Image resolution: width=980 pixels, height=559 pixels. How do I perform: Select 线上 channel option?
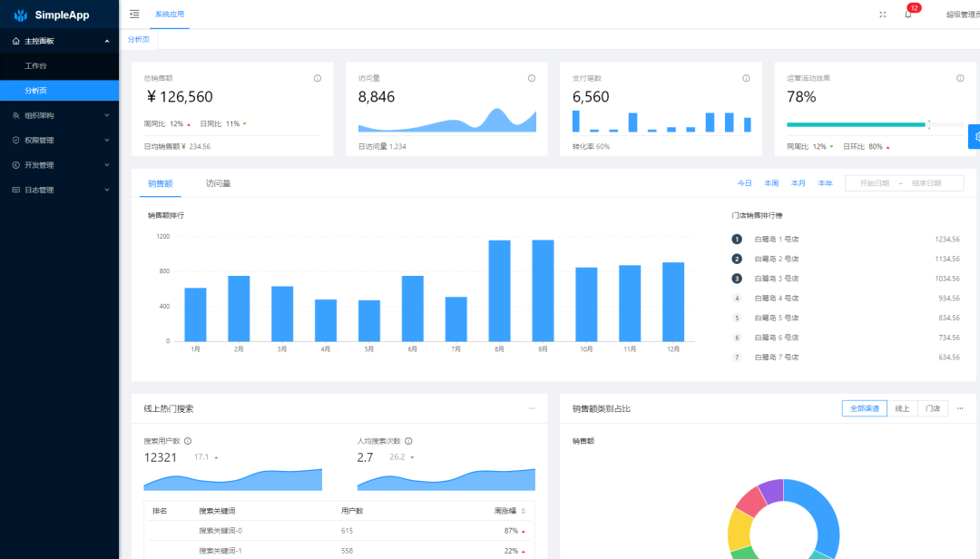[902, 408]
